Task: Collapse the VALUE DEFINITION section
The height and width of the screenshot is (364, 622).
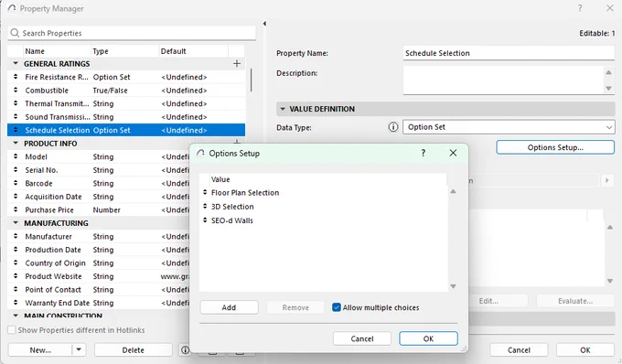Action: 283,109
